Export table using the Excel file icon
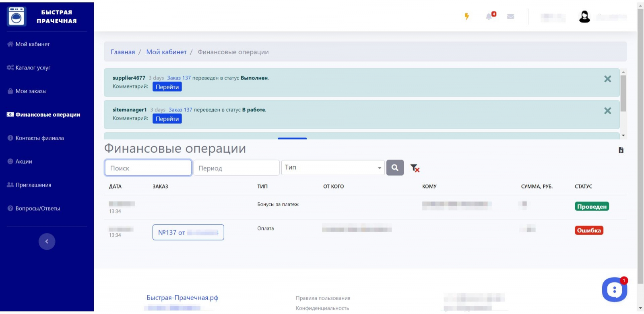644x314 pixels. 621,150
